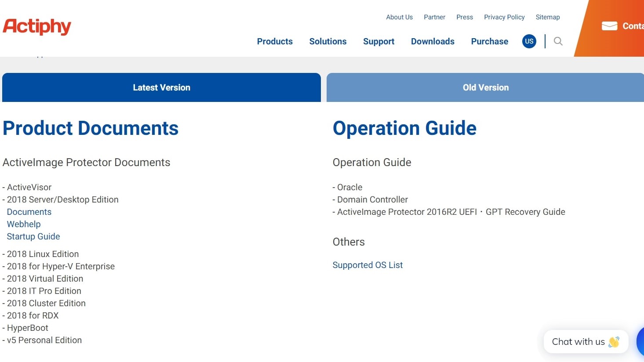Switch to the Old Version tab
Image resolution: width=644 pixels, height=362 pixels.
click(485, 87)
